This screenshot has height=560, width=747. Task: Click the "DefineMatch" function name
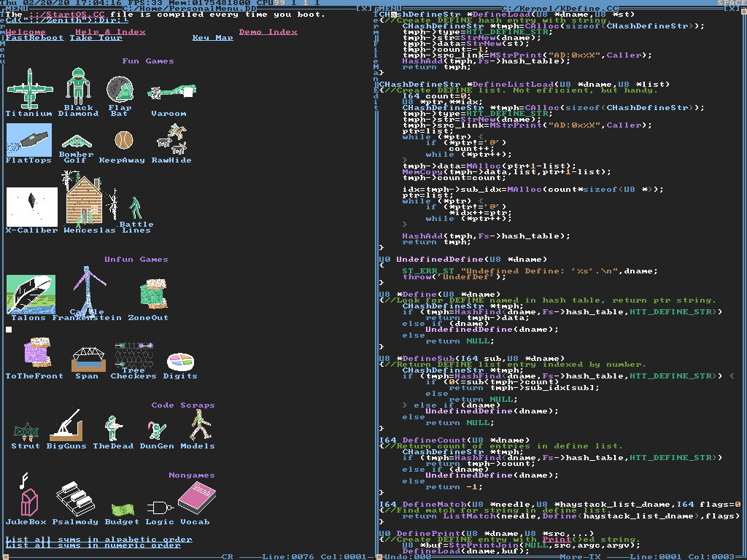(x=434, y=505)
